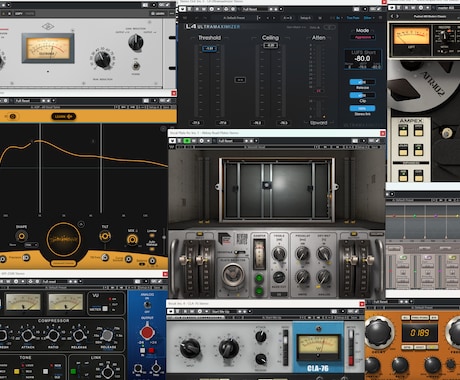This screenshot has width=460, height=380.
Task: Click the Drive knob in Abbey Road Plates
Action: tap(302, 276)
